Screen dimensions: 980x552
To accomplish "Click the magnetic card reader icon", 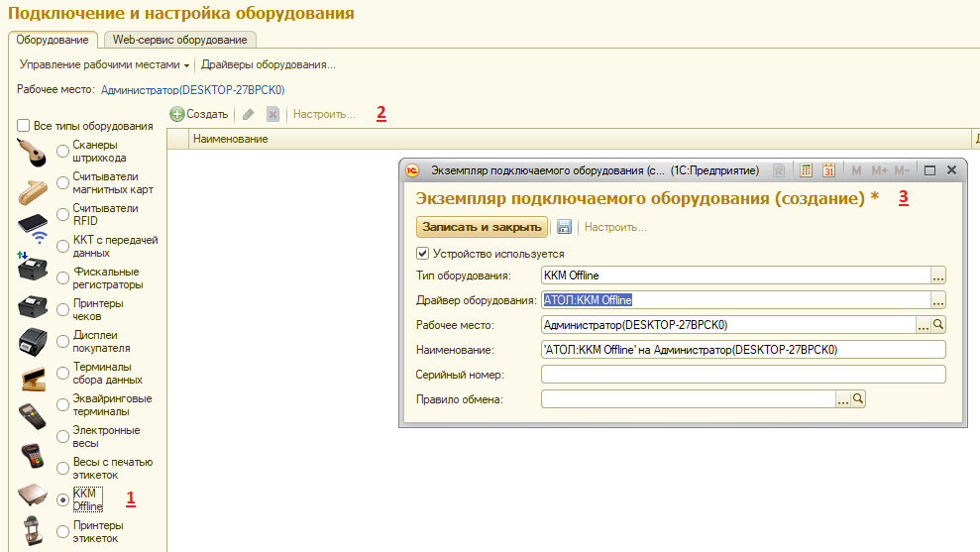I will tap(33, 192).
